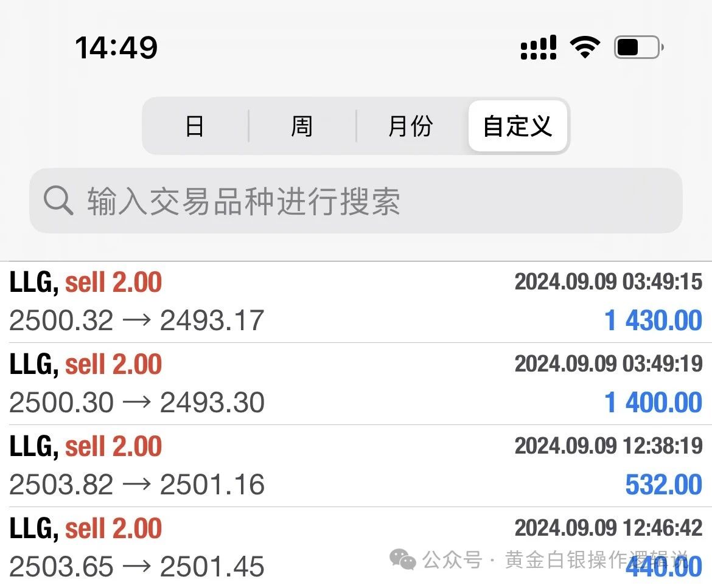Switch to the 周 period tab
Image resolution: width=712 pixels, height=588 pixels.
pyautogui.click(x=302, y=126)
